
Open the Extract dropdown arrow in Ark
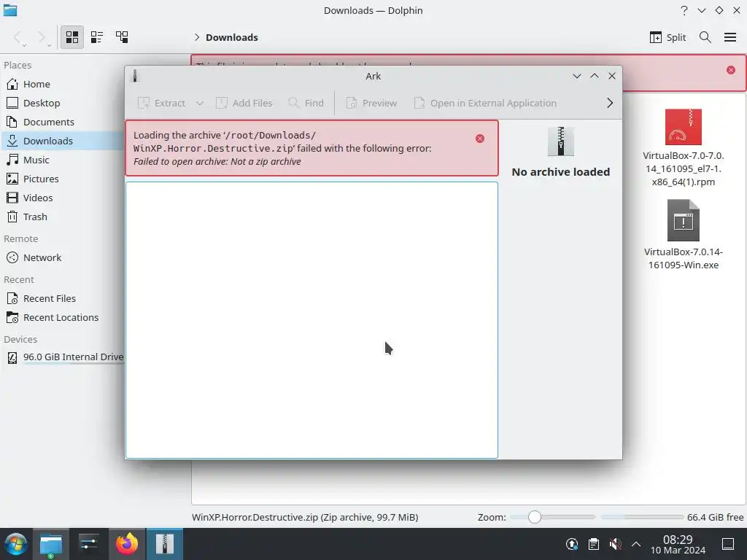[x=200, y=103]
